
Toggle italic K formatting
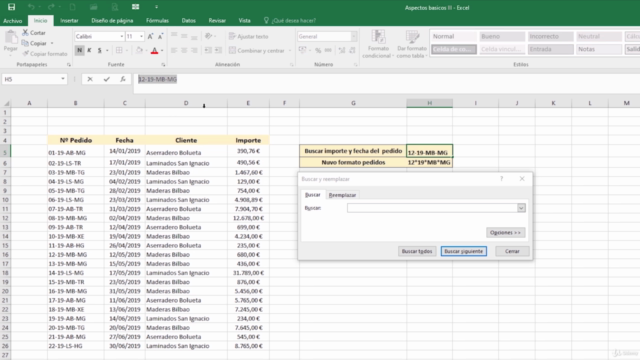click(x=89, y=50)
